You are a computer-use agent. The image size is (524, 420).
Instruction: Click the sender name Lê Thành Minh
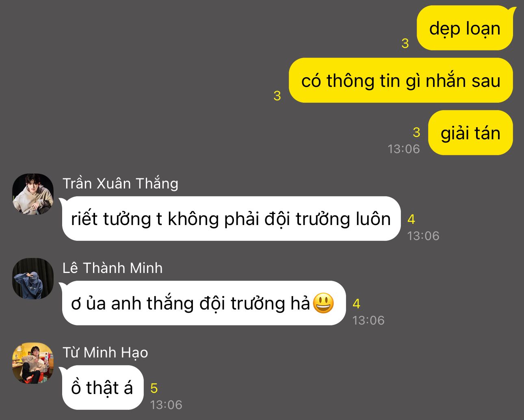point(113,268)
